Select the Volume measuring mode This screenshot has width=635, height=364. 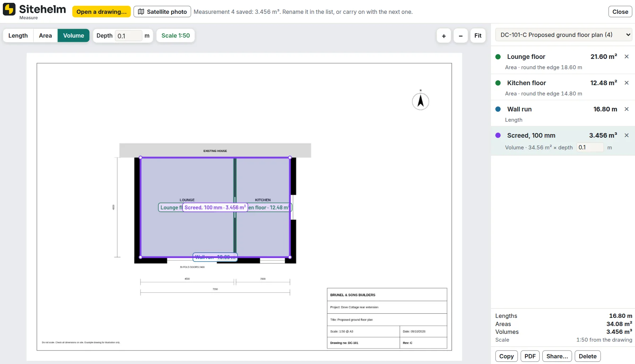[73, 35]
